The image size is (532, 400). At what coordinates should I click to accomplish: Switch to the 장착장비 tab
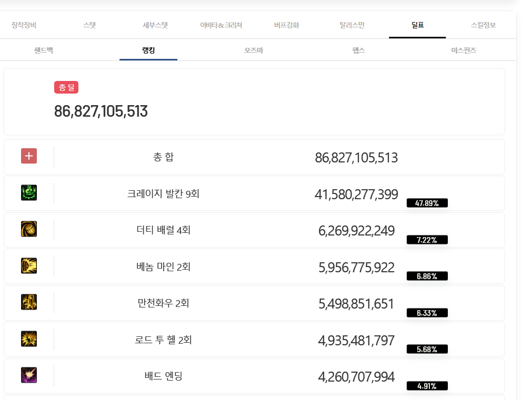24,25
